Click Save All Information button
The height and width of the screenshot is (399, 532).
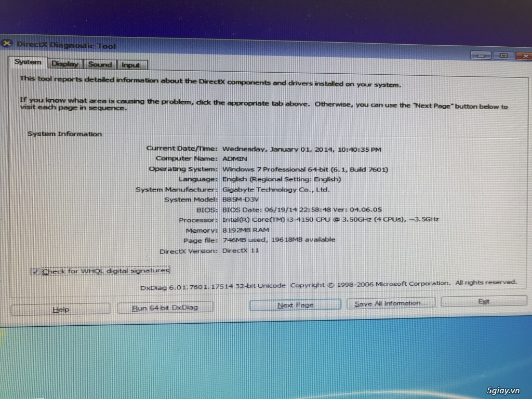pos(391,303)
